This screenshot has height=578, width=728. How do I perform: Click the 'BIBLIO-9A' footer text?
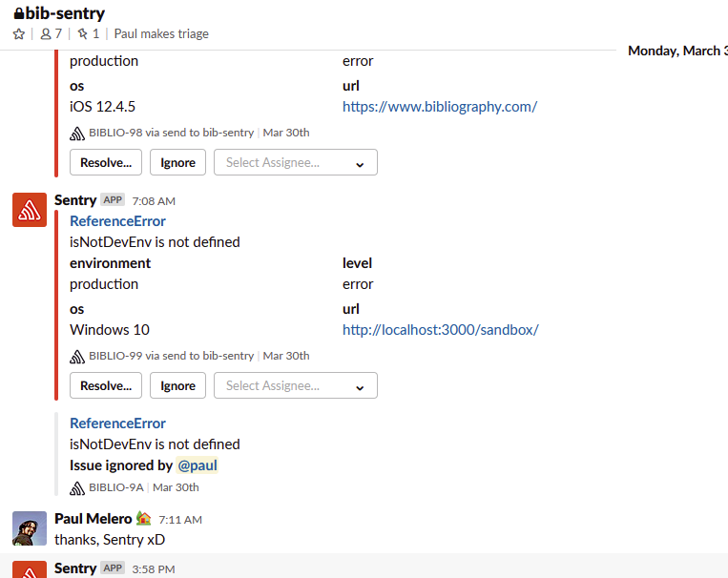click(116, 487)
